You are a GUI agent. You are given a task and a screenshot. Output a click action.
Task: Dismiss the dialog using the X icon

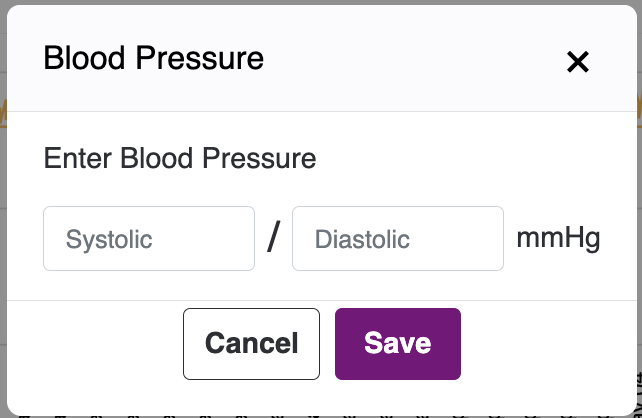click(577, 62)
